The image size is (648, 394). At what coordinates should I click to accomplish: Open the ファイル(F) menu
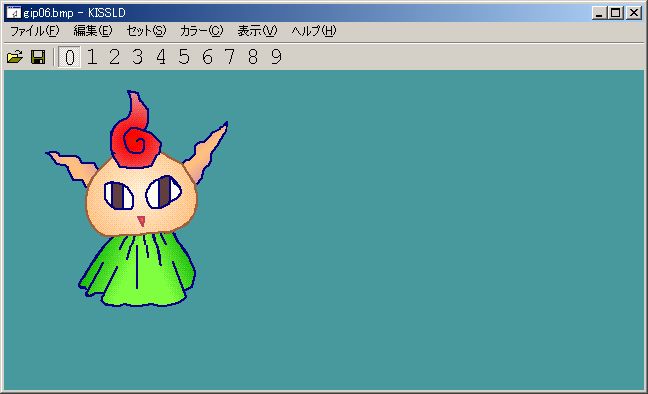click(35, 31)
